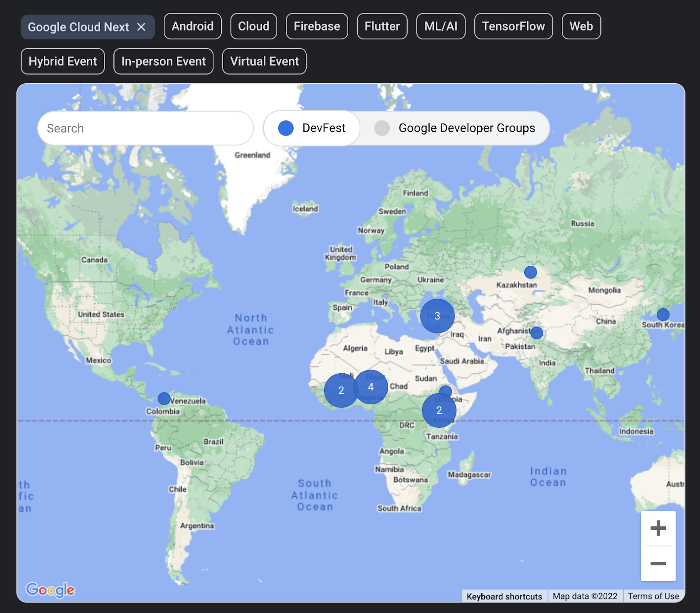Filter to In-person Event type

(x=164, y=61)
